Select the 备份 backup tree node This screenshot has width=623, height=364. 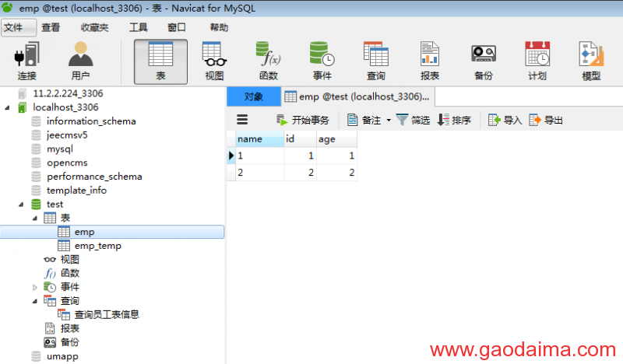pyautogui.click(x=69, y=342)
